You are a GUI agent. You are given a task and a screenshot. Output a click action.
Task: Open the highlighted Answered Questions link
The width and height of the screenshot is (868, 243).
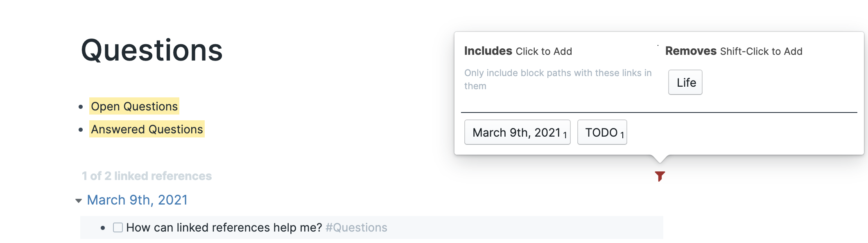[x=146, y=129]
